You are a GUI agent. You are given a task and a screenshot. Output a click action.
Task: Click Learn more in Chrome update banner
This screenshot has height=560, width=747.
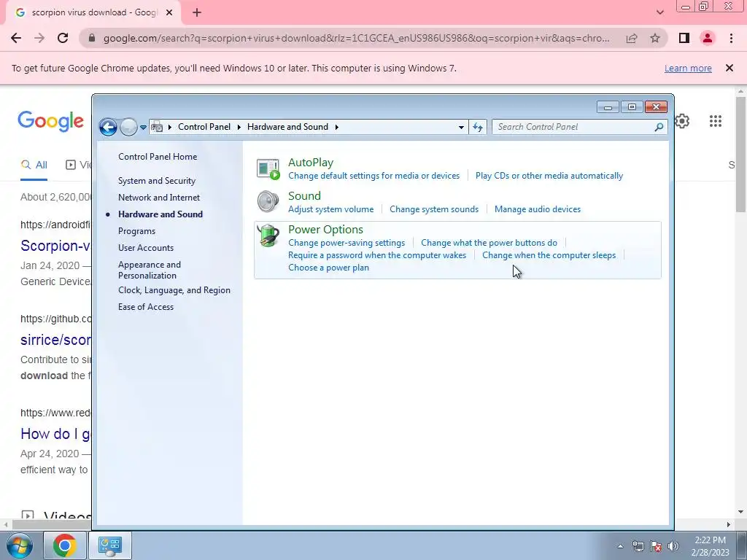click(x=688, y=68)
